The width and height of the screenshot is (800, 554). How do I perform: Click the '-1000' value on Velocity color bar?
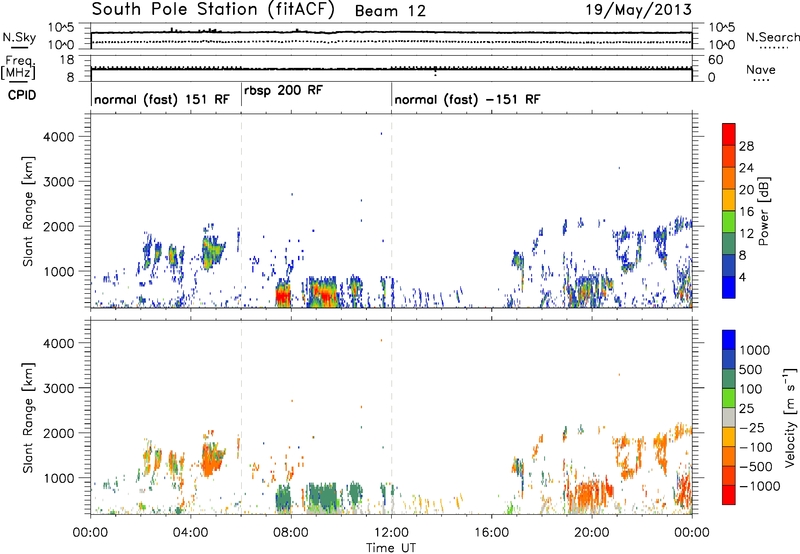760,486
